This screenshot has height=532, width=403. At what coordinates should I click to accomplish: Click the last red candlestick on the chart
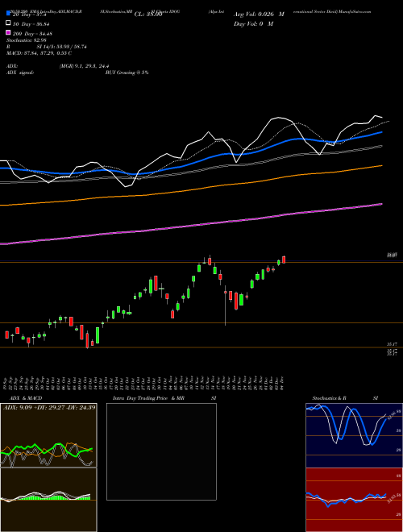click(x=284, y=260)
